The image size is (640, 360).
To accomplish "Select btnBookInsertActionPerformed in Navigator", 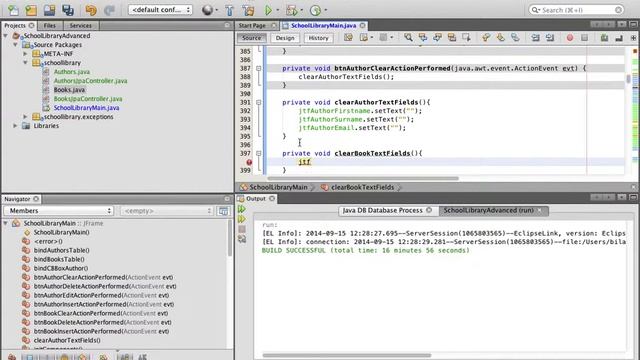I will 101,331.
